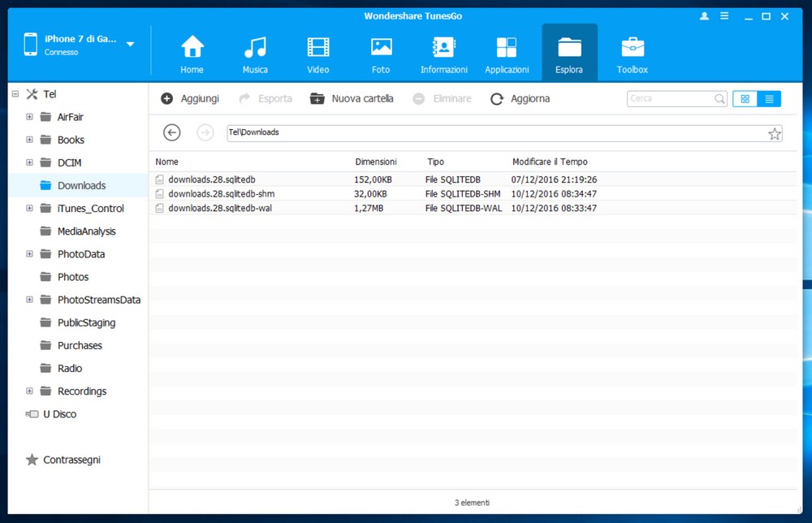Expand the Books folder node
The width and height of the screenshot is (812, 523).
point(29,140)
